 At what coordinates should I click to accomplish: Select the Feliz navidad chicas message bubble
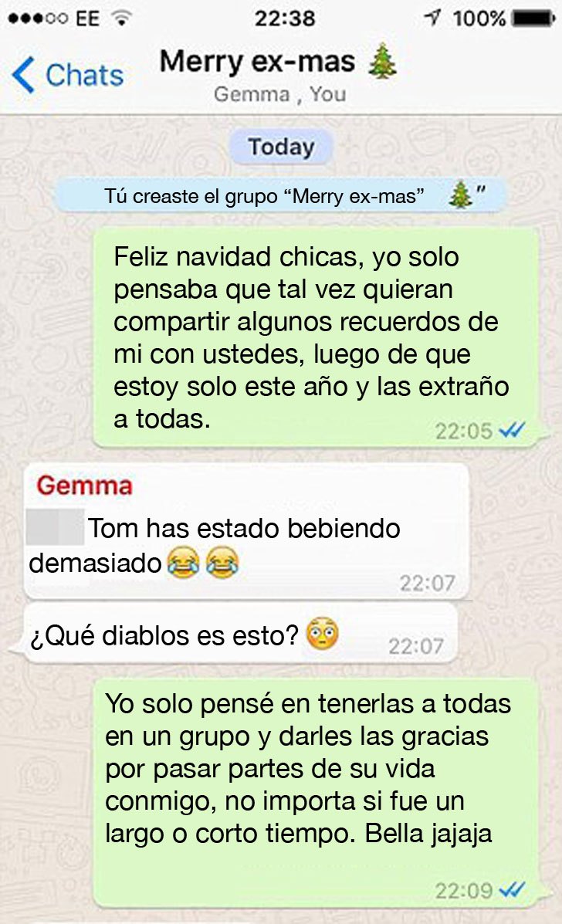(317, 337)
